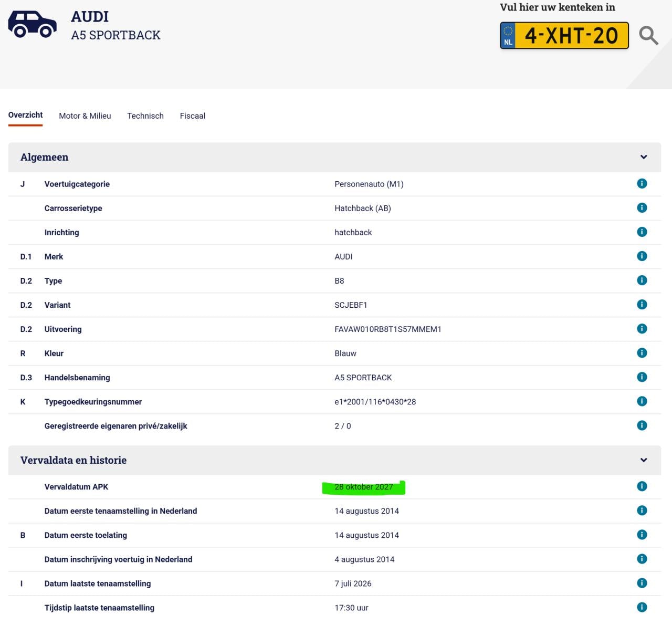Click the value Hatchback (AB)
This screenshot has width=672, height=625.
[363, 209]
